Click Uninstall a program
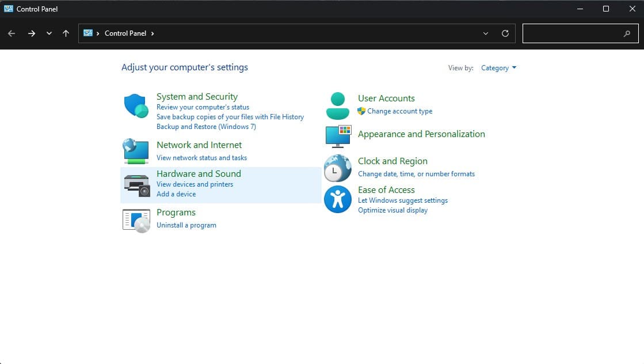 [186, 225]
